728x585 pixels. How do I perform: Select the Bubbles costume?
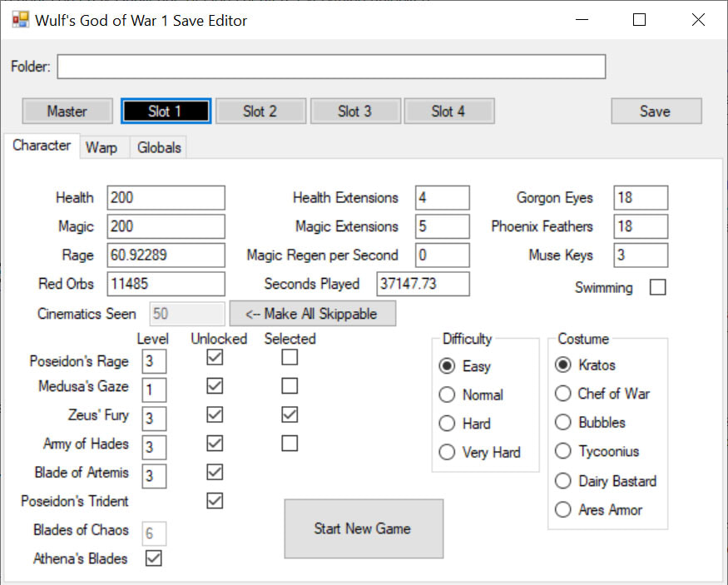tap(591, 423)
